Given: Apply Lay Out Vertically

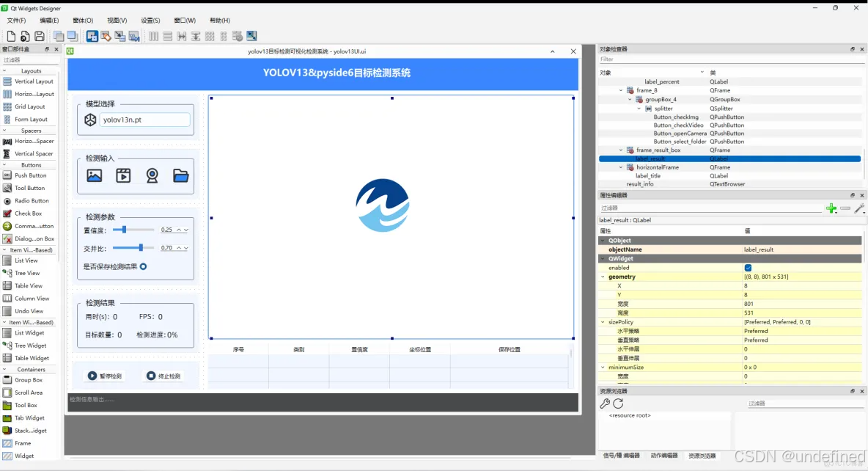Looking at the screenshot, I should pos(167,36).
